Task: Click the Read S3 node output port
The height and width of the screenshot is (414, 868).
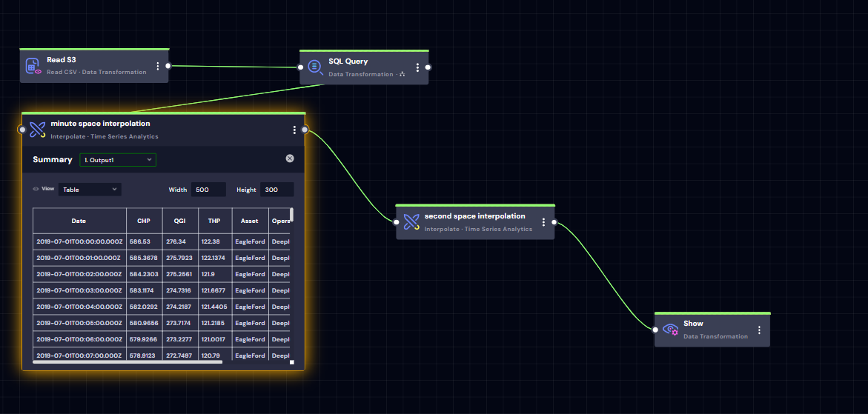Action: click(x=168, y=66)
